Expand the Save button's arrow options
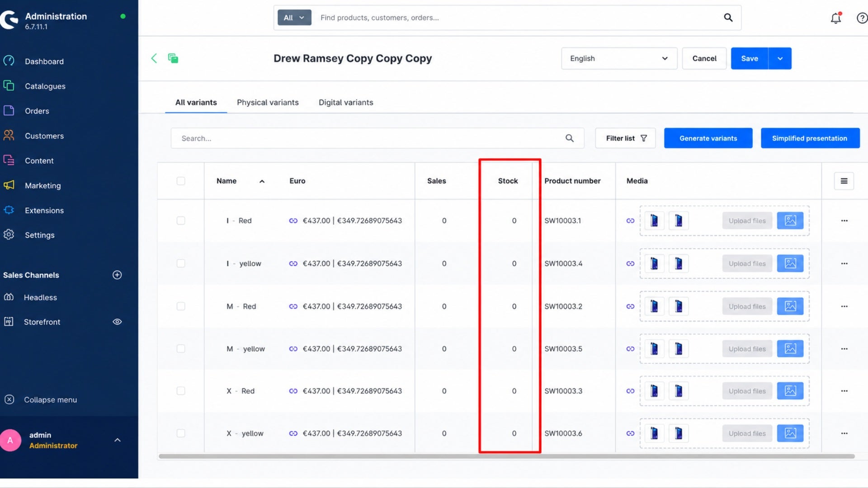 click(780, 58)
